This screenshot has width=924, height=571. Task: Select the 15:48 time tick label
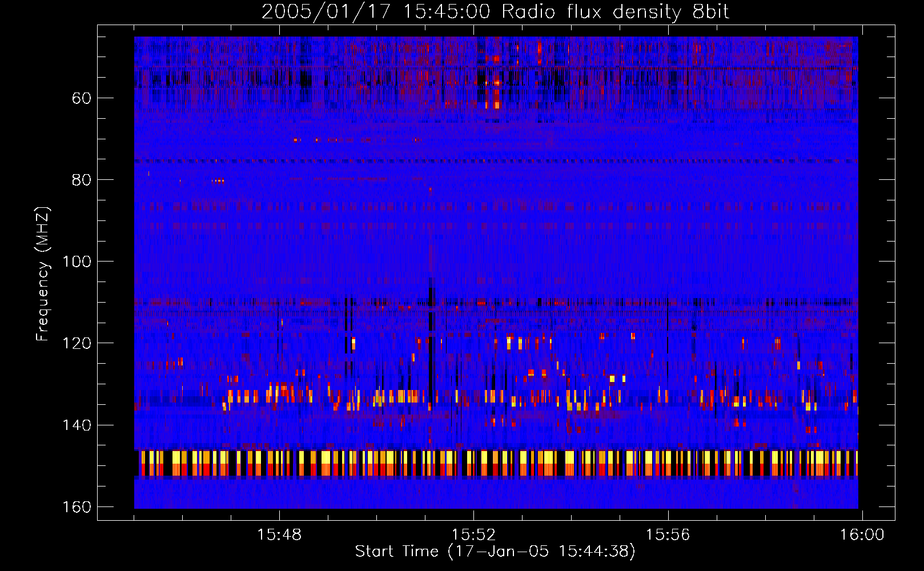coord(279,535)
